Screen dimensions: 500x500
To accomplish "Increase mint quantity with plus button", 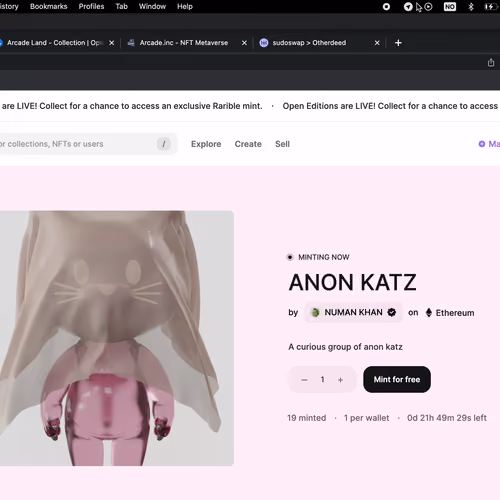I will tap(340, 380).
